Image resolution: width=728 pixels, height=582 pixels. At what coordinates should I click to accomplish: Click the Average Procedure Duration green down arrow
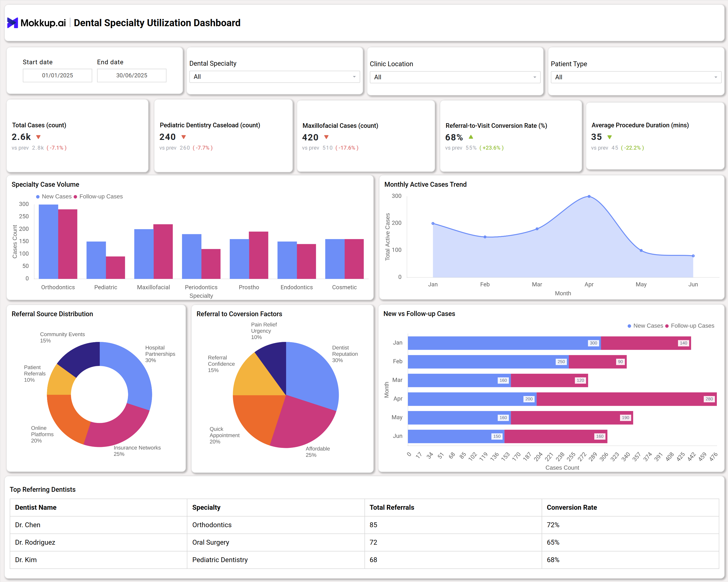click(x=610, y=137)
